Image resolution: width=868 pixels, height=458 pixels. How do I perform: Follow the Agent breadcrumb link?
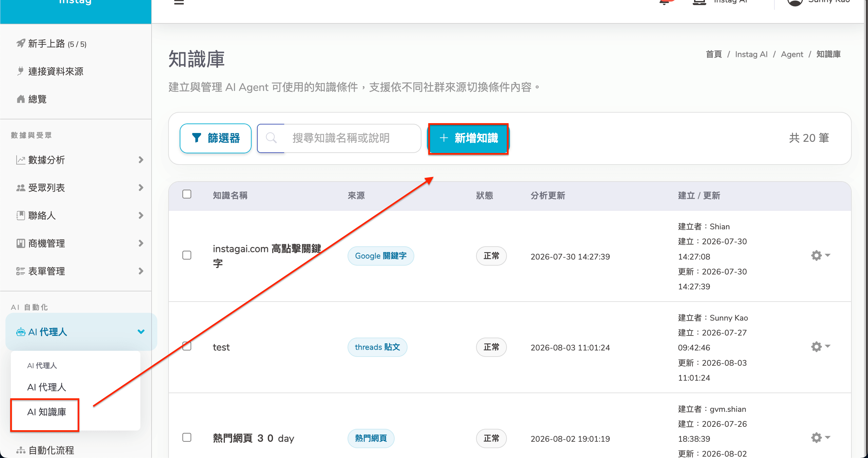[792, 54]
